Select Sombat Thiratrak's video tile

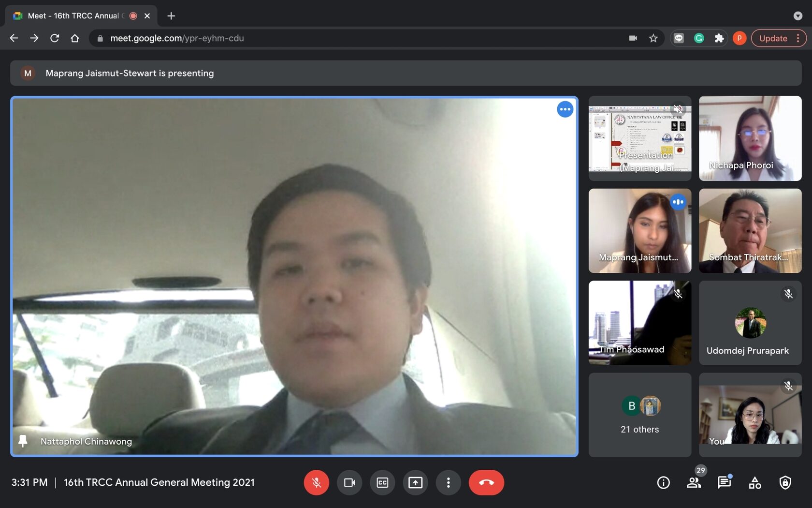click(x=750, y=231)
